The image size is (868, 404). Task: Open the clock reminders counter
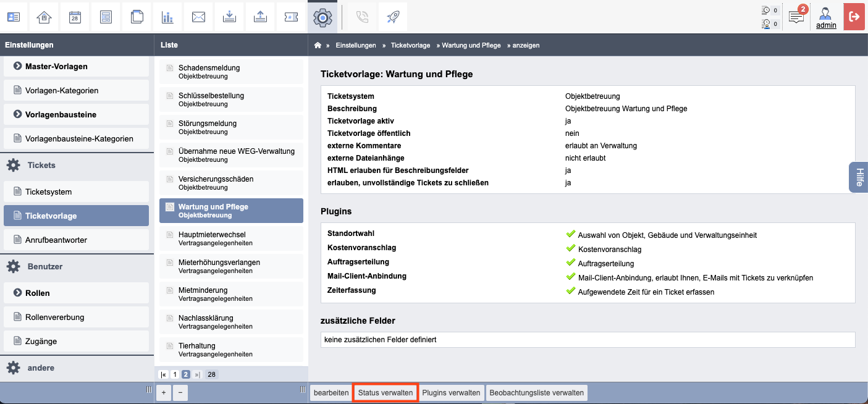pyautogui.click(x=770, y=10)
